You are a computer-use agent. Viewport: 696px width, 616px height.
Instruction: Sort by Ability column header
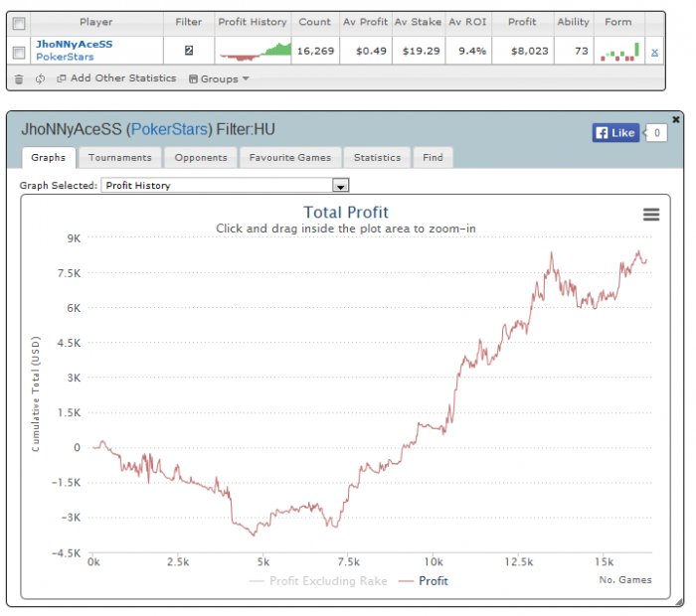coord(573,22)
